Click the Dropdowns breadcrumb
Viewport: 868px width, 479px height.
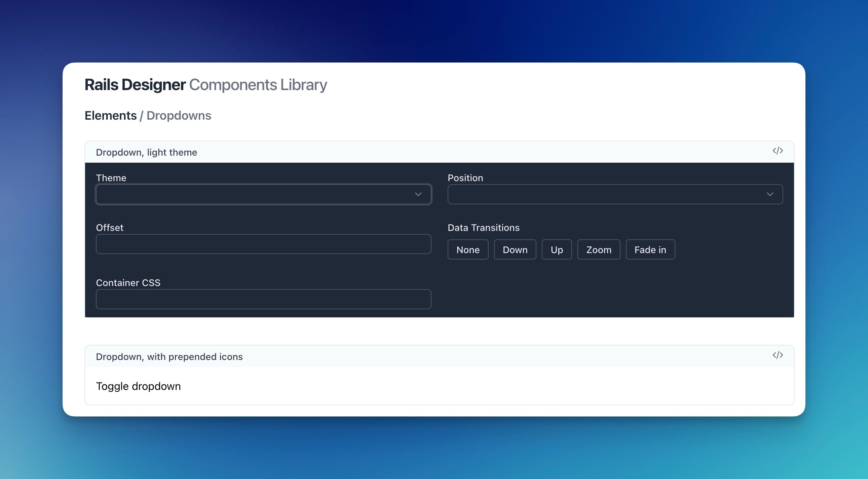179,116
